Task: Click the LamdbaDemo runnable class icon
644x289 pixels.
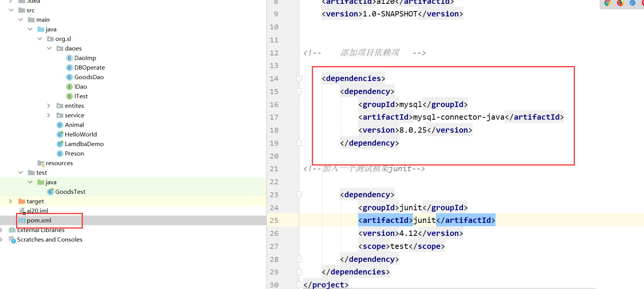Action: pyautogui.click(x=60, y=144)
